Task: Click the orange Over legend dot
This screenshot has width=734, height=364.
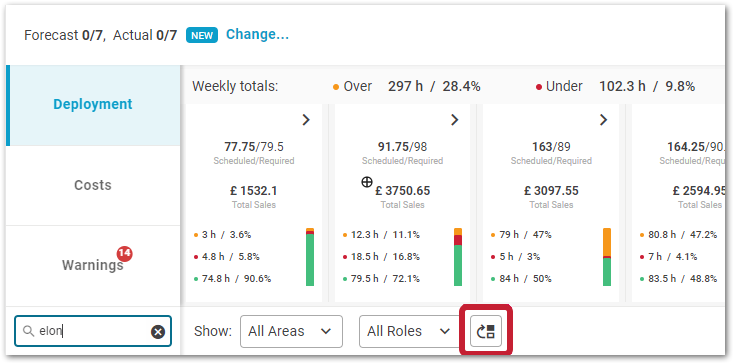Action: click(336, 87)
